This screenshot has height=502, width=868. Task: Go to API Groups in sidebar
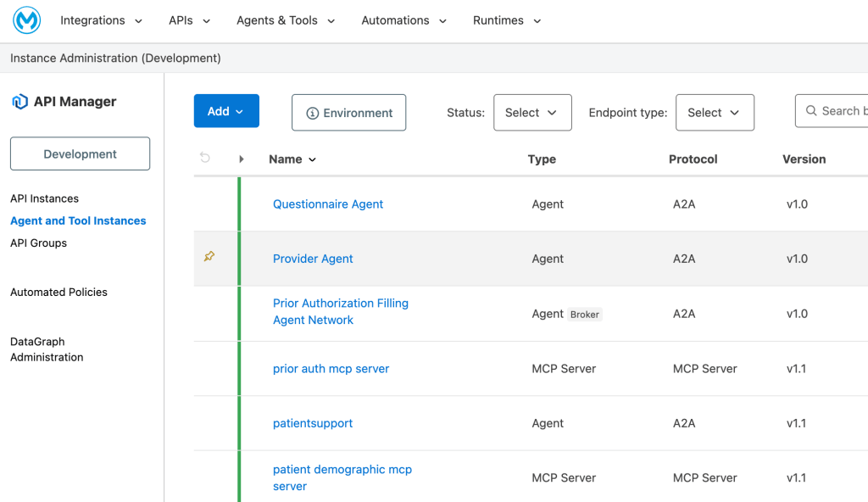click(x=38, y=243)
